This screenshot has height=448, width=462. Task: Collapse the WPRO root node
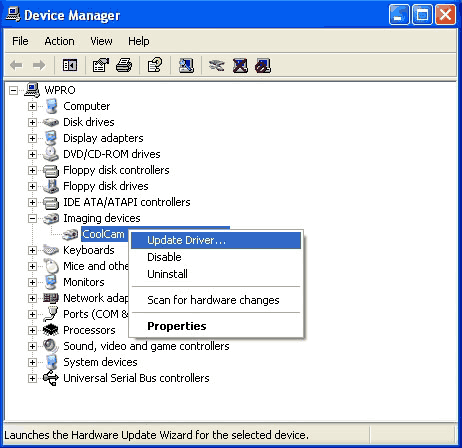click(x=13, y=90)
